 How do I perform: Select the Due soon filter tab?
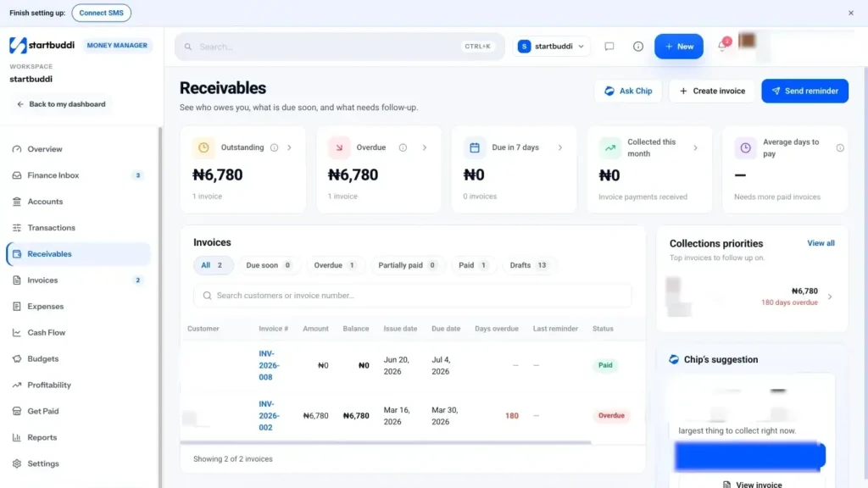point(269,265)
